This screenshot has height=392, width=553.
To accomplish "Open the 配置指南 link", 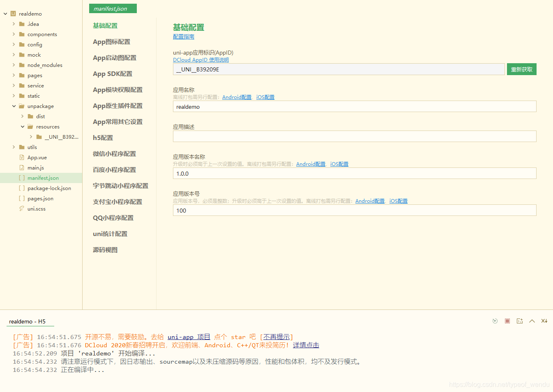I will 184,37.
